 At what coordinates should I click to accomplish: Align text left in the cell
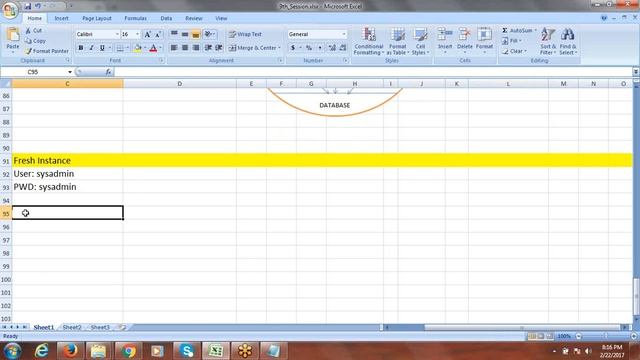[174, 48]
